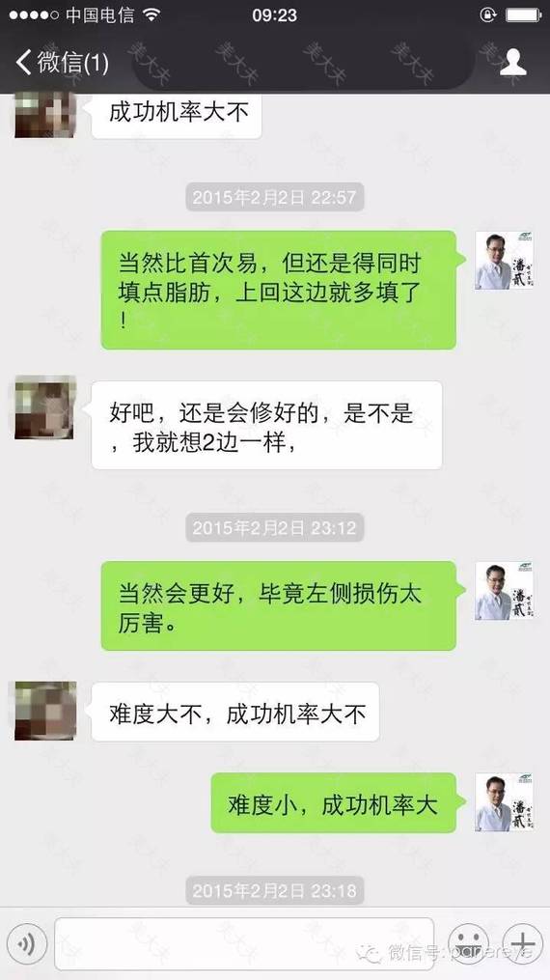
Task: Tap the doctor avatar beside 难度小 message
Action: [x=505, y=802]
